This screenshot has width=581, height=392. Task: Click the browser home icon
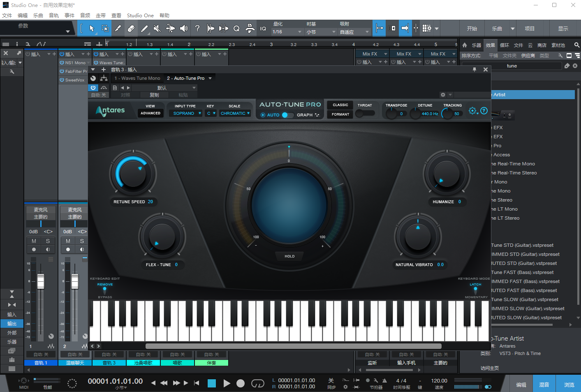click(x=465, y=45)
